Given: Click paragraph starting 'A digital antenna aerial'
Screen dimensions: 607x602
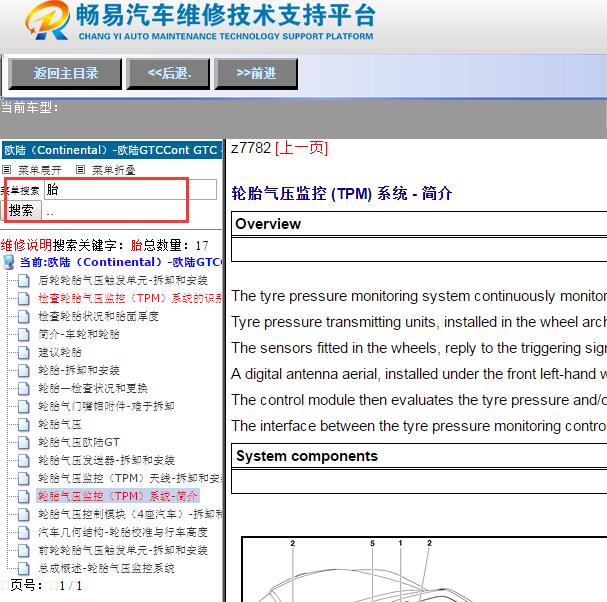Looking at the screenshot, I should [419, 374].
